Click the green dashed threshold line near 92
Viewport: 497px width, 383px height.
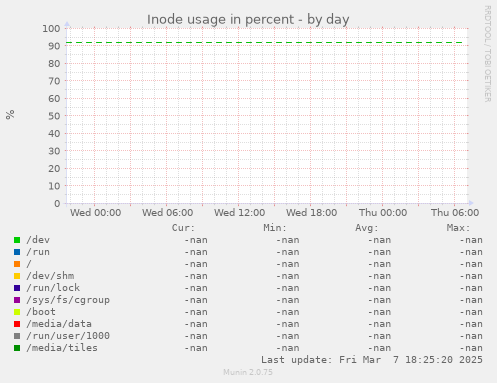(x=265, y=43)
